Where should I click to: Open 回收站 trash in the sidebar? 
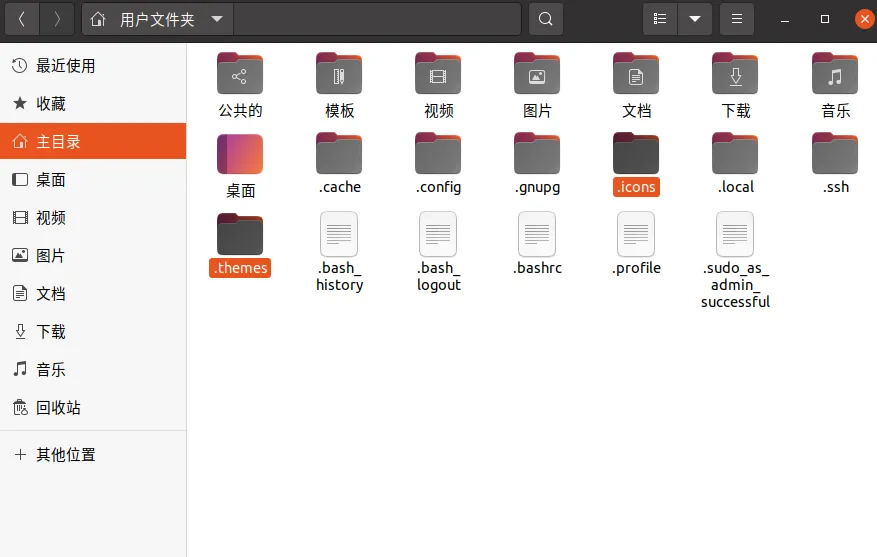click(58, 408)
